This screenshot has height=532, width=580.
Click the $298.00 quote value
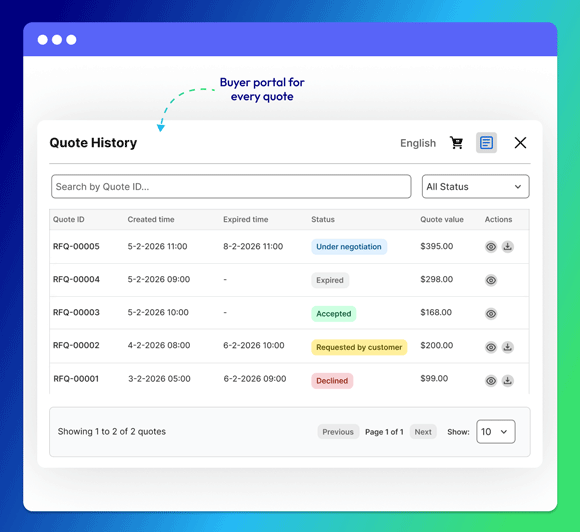coord(436,279)
